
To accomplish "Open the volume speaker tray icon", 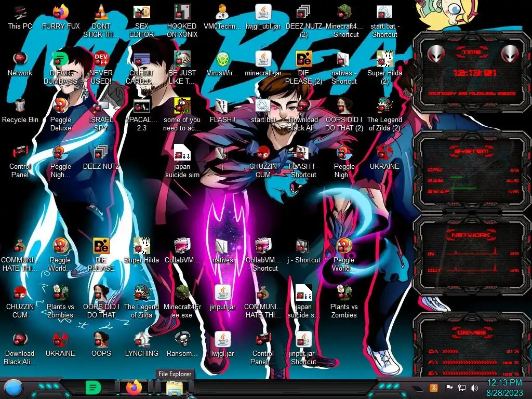I will tap(474, 388).
